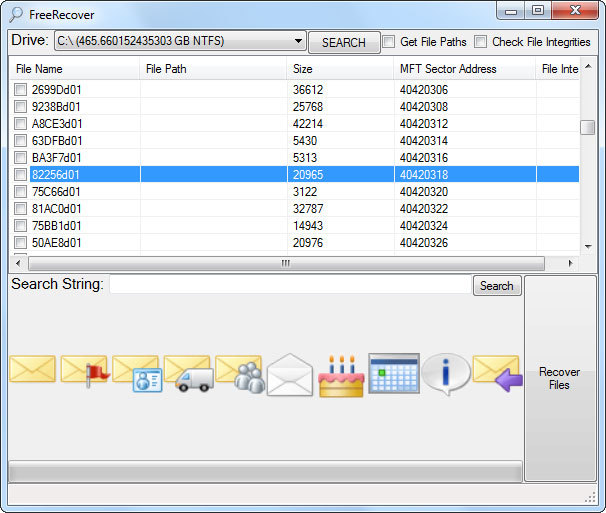Click the info speech bubble icon
The height and width of the screenshot is (513, 606).
click(x=445, y=373)
